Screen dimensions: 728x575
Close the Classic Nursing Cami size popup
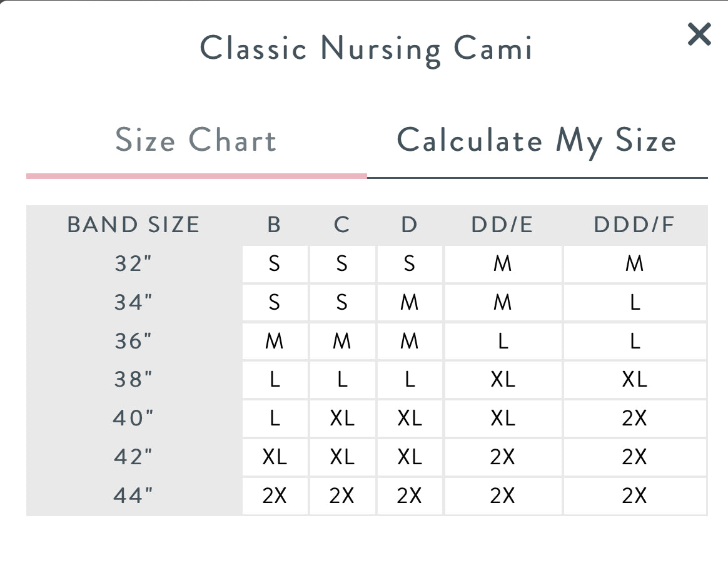[699, 34]
